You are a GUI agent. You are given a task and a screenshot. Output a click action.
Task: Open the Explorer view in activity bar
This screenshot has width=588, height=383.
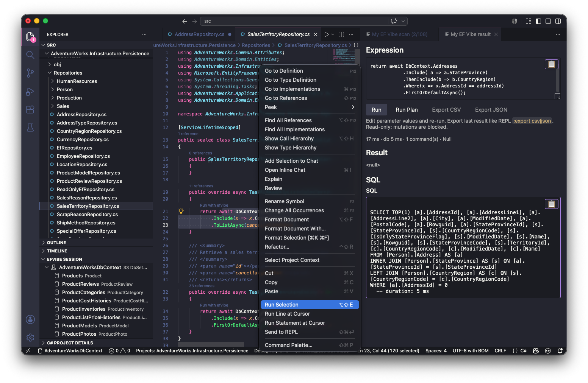(30, 37)
